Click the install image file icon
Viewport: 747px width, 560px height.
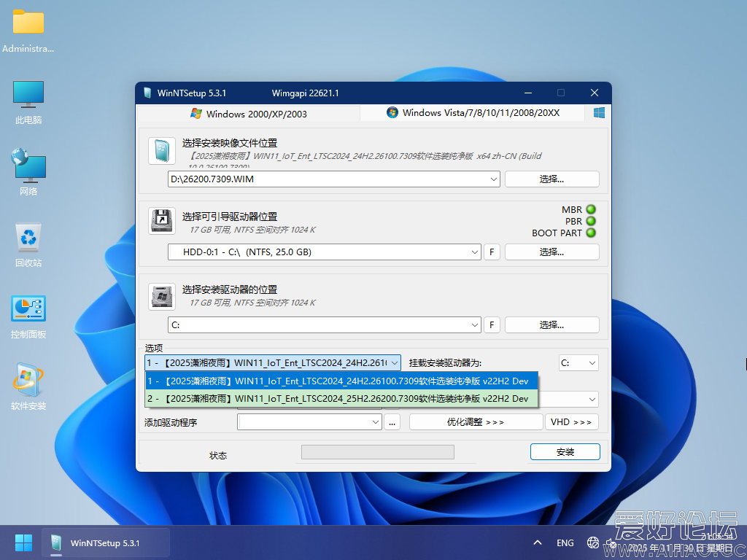tap(162, 151)
